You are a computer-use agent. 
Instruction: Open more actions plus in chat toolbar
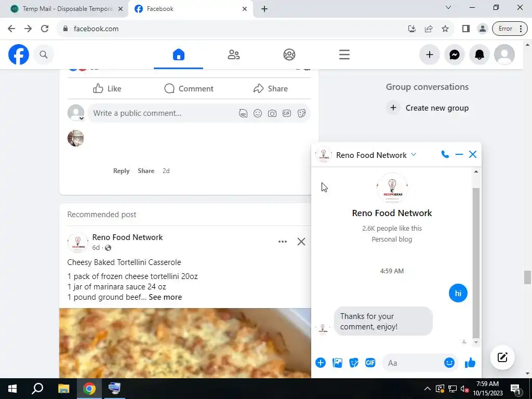point(320,363)
